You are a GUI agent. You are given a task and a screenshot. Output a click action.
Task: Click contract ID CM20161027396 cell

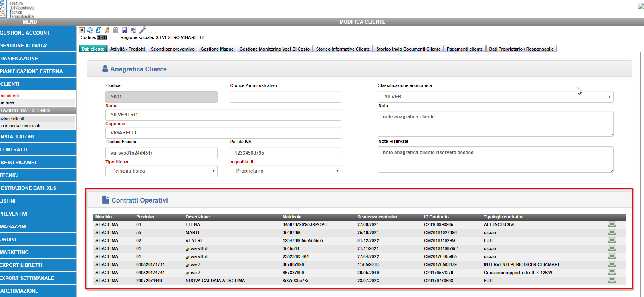440,232
